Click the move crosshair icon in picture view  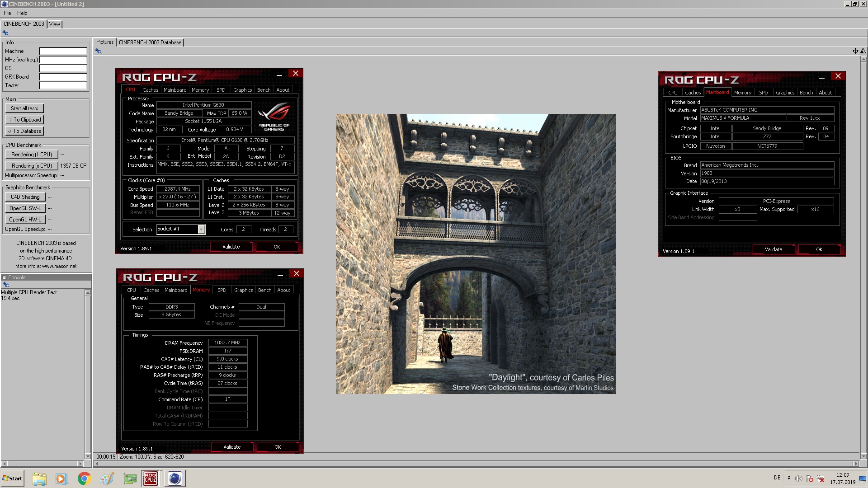(855, 51)
